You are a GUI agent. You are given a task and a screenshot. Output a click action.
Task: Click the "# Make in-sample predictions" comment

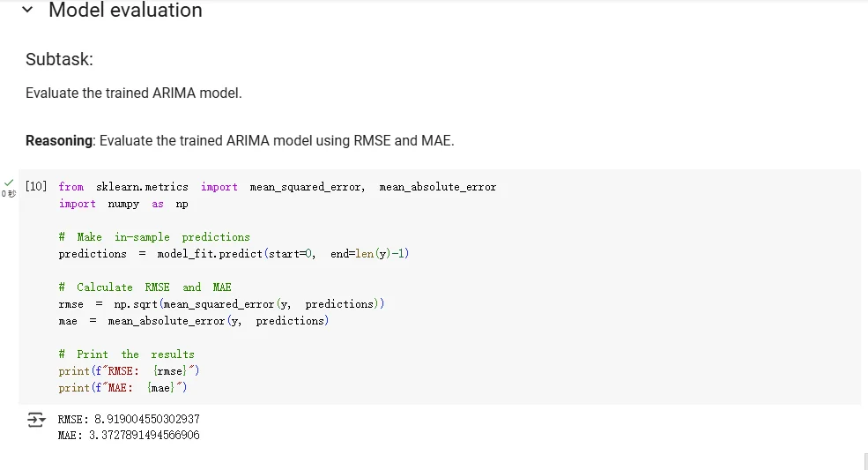154,237
